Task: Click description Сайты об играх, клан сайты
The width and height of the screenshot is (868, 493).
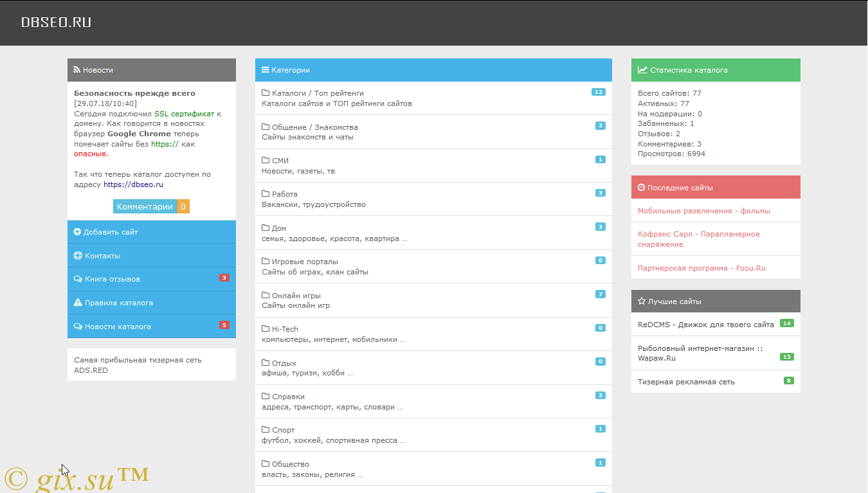Action: pyautogui.click(x=315, y=272)
